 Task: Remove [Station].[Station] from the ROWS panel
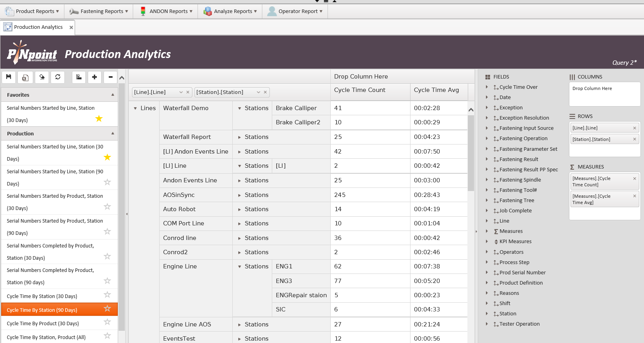coord(635,139)
